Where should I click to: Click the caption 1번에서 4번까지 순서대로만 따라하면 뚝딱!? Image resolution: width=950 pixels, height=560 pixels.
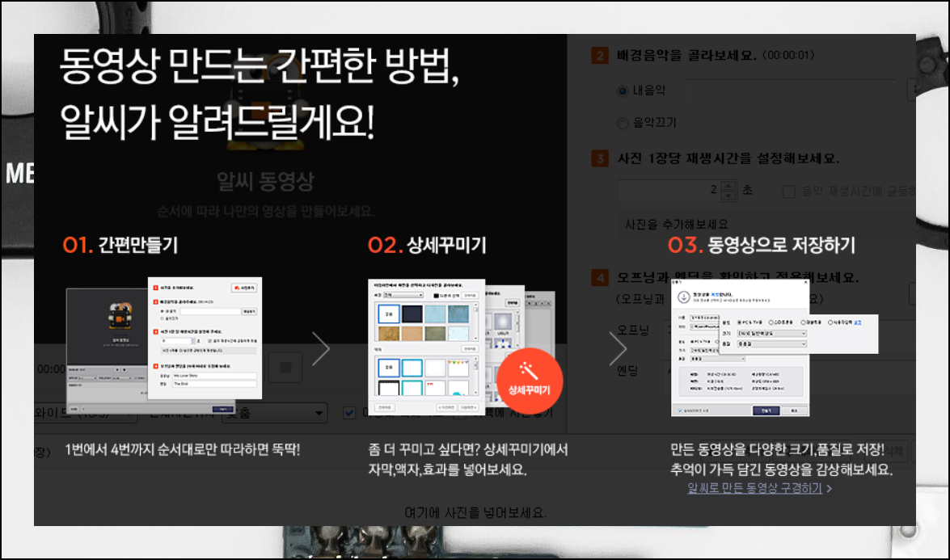(183, 450)
